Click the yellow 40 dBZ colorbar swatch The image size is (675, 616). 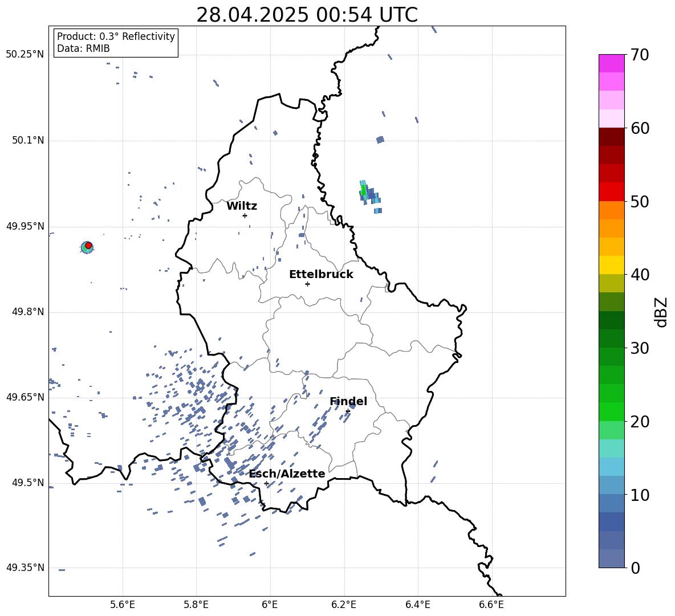(x=612, y=265)
